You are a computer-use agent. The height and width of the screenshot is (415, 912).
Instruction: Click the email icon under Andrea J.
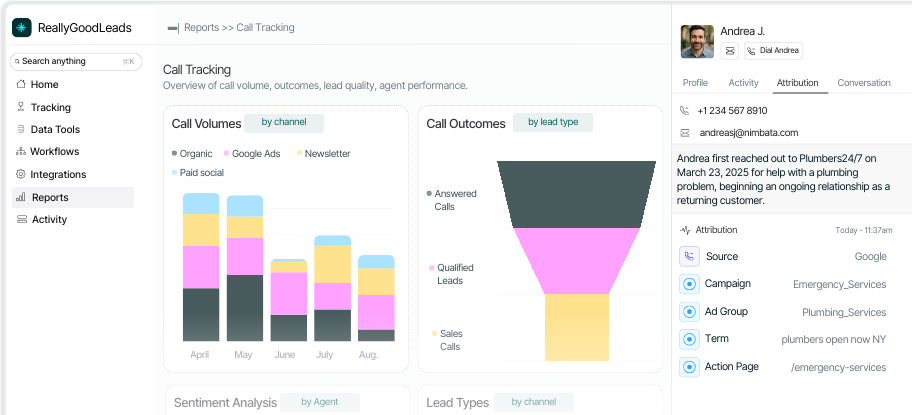click(x=730, y=50)
